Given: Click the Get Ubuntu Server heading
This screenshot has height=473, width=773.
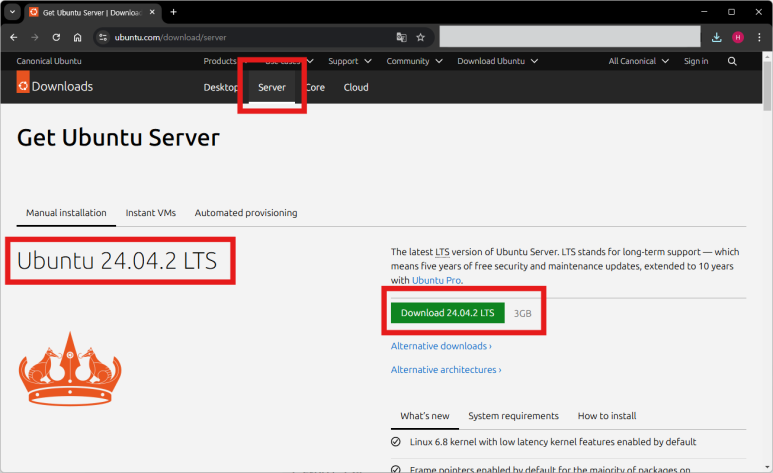Looking at the screenshot, I should pyautogui.click(x=118, y=138).
